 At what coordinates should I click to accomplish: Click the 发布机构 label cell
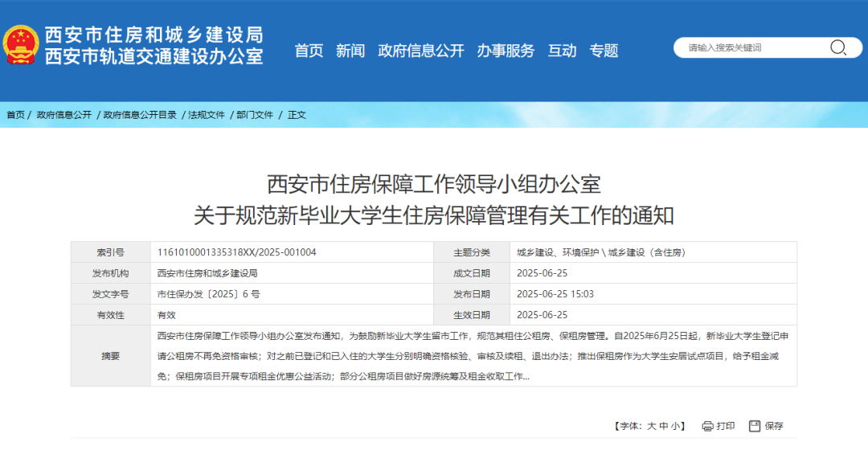pos(111,273)
